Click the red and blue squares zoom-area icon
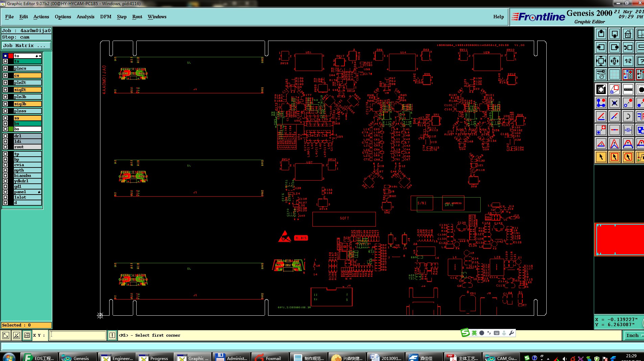The width and height of the screenshot is (644, 361). (x=614, y=89)
